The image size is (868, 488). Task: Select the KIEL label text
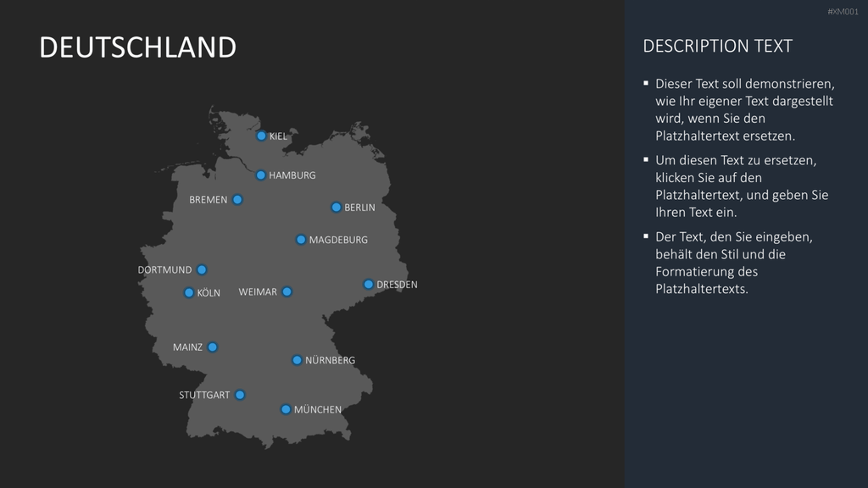[278, 136]
